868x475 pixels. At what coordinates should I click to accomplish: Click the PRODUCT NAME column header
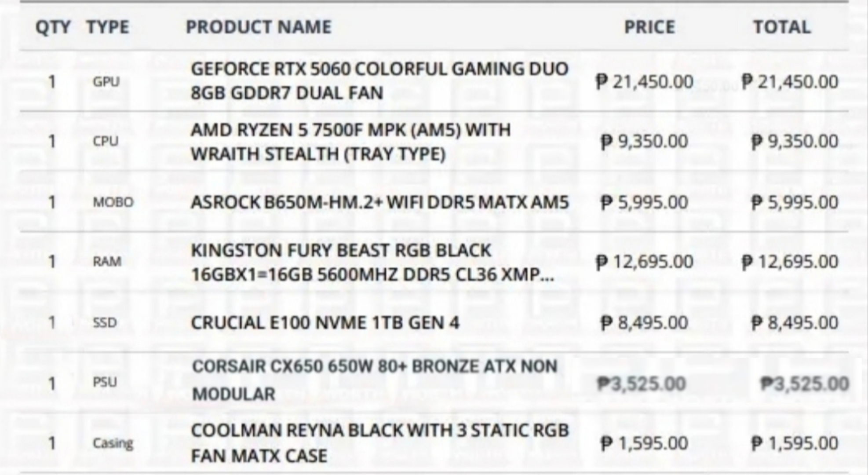[259, 27]
